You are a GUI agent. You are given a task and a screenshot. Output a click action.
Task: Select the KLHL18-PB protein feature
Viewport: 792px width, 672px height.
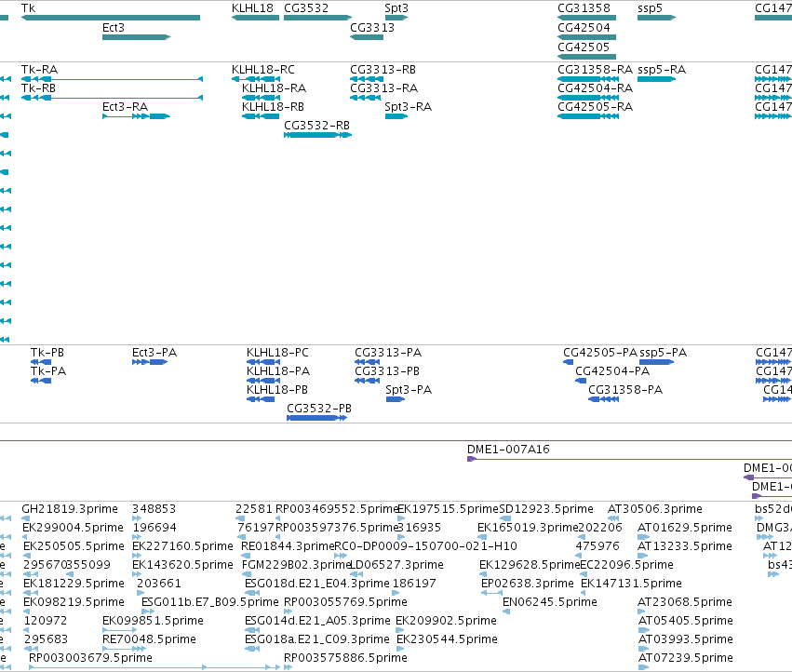point(261,399)
